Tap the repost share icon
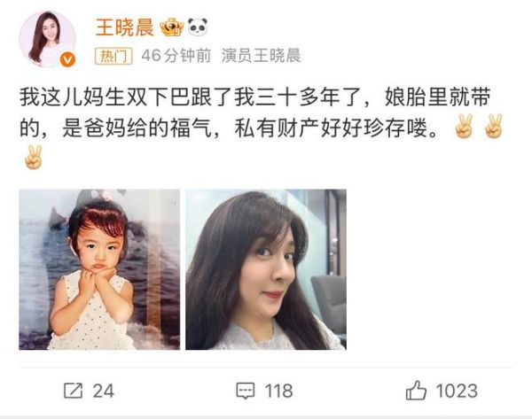Image resolution: width=532 pixels, height=419 pixels. pos(73,391)
